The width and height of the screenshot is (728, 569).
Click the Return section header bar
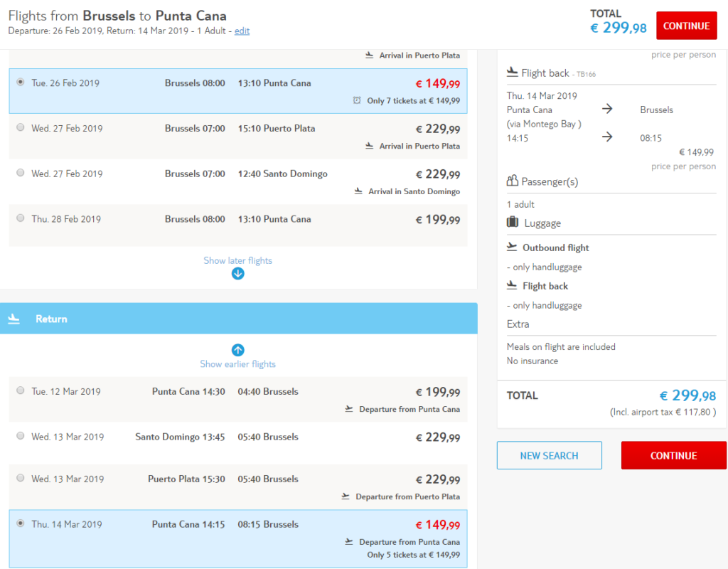pyautogui.click(x=239, y=319)
